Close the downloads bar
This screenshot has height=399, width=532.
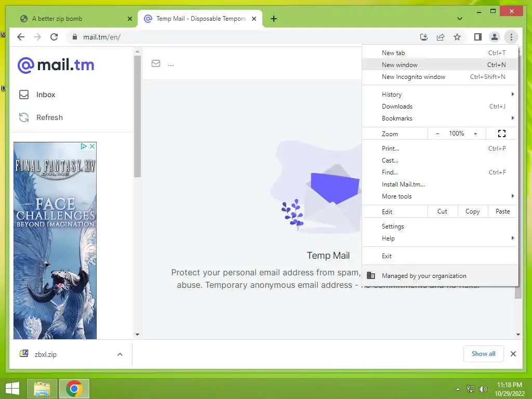coord(513,354)
